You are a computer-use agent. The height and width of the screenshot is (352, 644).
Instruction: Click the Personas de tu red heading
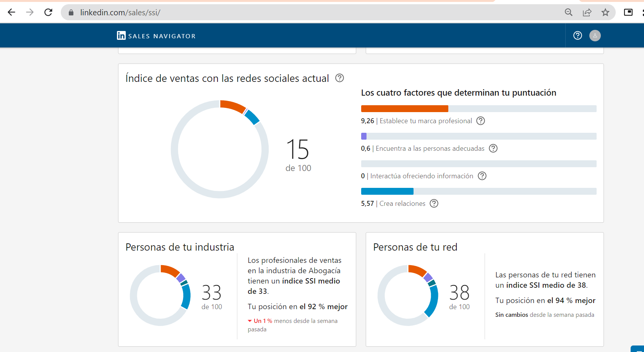415,247
